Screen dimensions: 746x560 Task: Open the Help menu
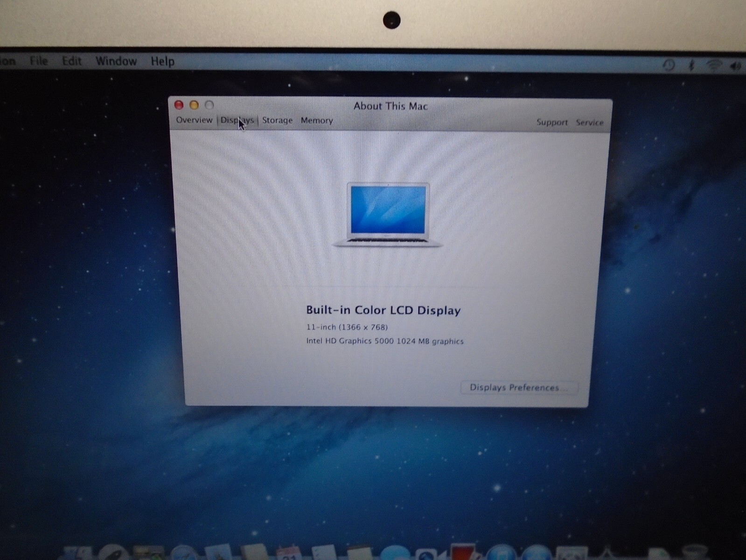pos(162,62)
